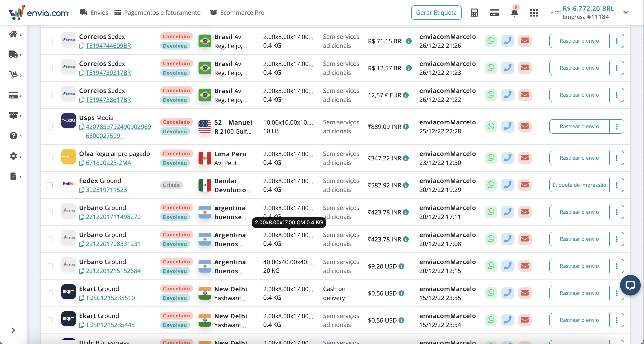Expand the truck shipments sidebar menu
Image resolution: width=644 pixels, height=344 pixels.
(15, 54)
